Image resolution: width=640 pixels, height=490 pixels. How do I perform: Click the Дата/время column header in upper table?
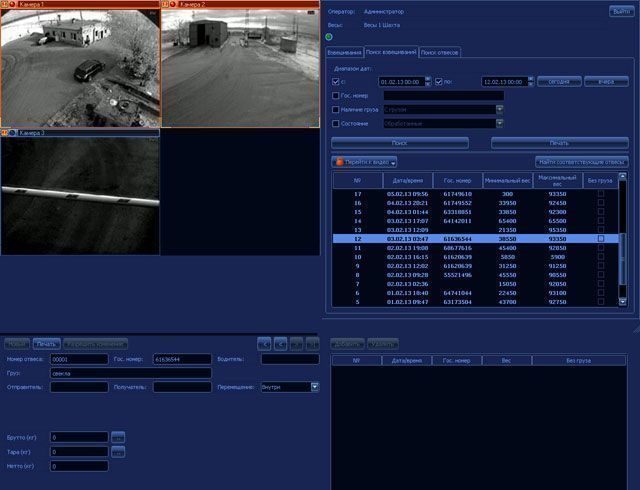[407, 180]
